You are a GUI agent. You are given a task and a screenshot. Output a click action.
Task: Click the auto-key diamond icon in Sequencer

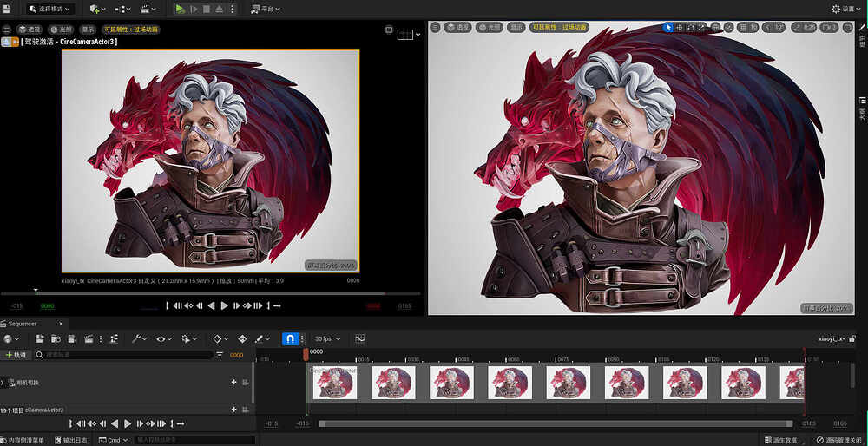click(x=218, y=338)
